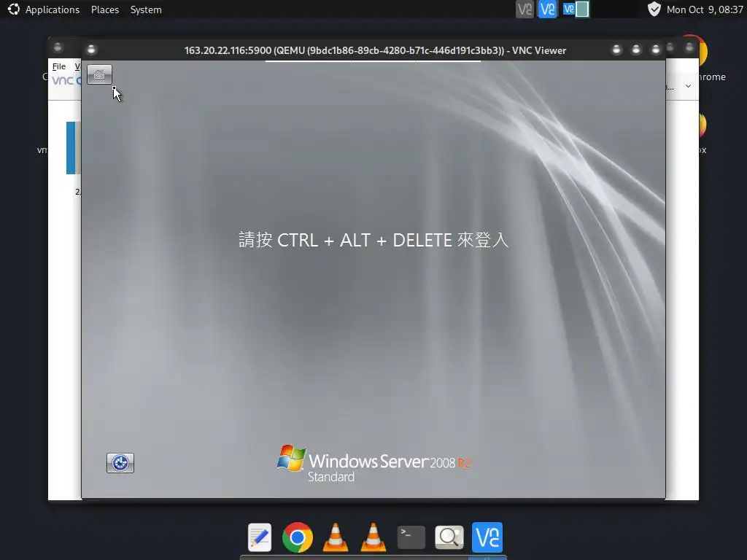747x560 pixels.
Task: Open the magnifier search app in dock
Action: pyautogui.click(x=449, y=537)
